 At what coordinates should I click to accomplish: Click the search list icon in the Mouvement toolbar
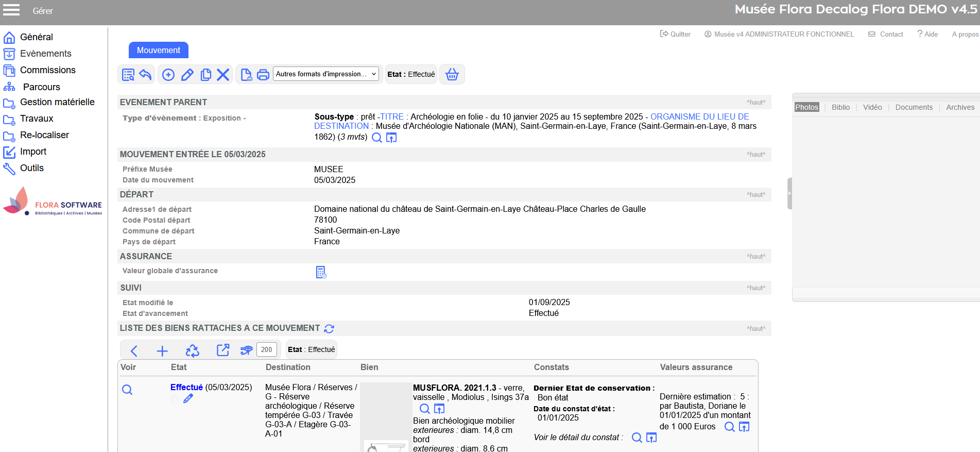(x=128, y=75)
